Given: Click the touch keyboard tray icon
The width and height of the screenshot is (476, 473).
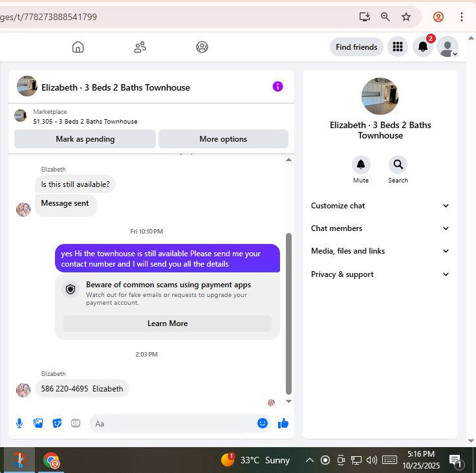Looking at the screenshot, I should (389, 460).
